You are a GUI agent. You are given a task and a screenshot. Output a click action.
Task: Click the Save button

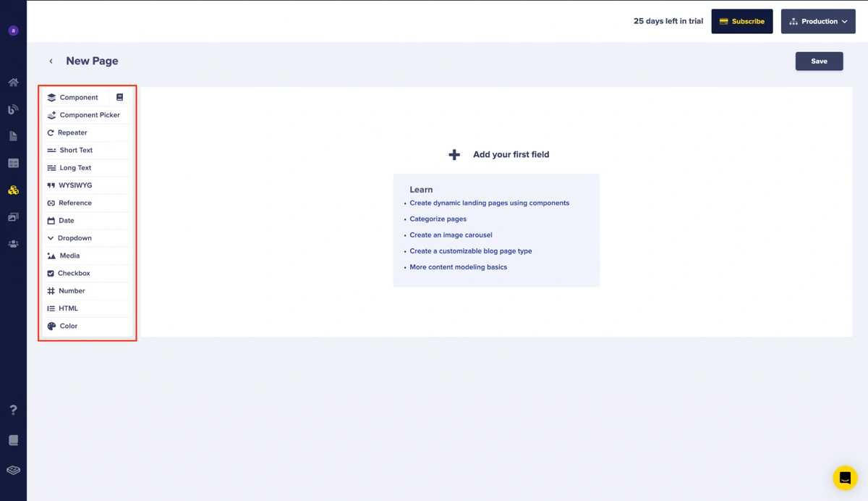coord(819,62)
